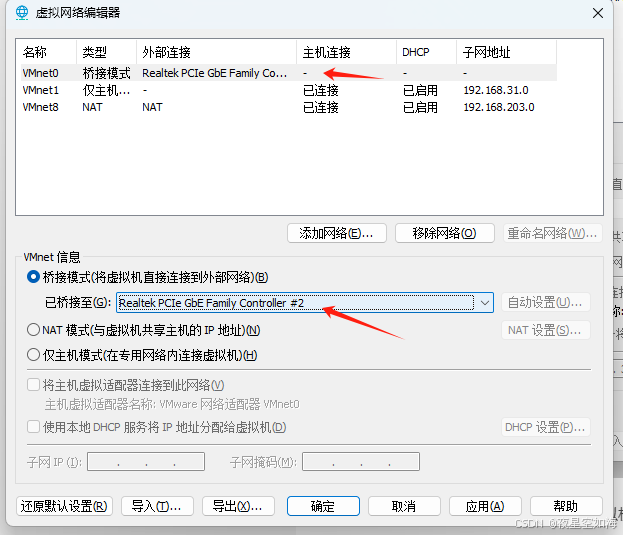
Task: Click 移除网络(O) button
Action: (x=445, y=233)
